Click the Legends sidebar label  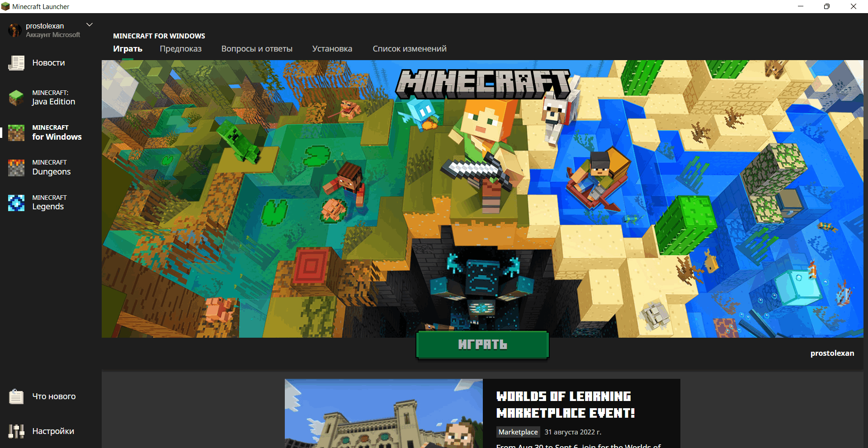coord(48,207)
